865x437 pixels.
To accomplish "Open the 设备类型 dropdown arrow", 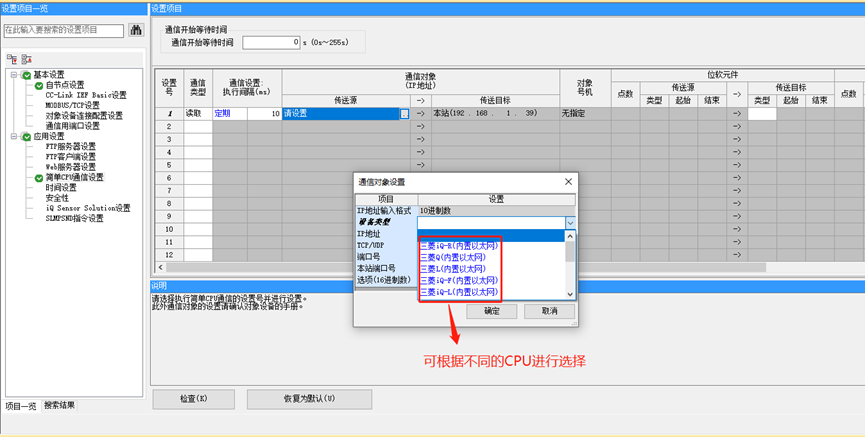I will (570, 223).
